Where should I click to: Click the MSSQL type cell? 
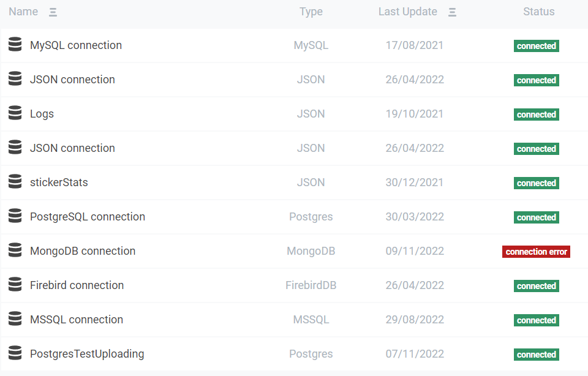[311, 320]
